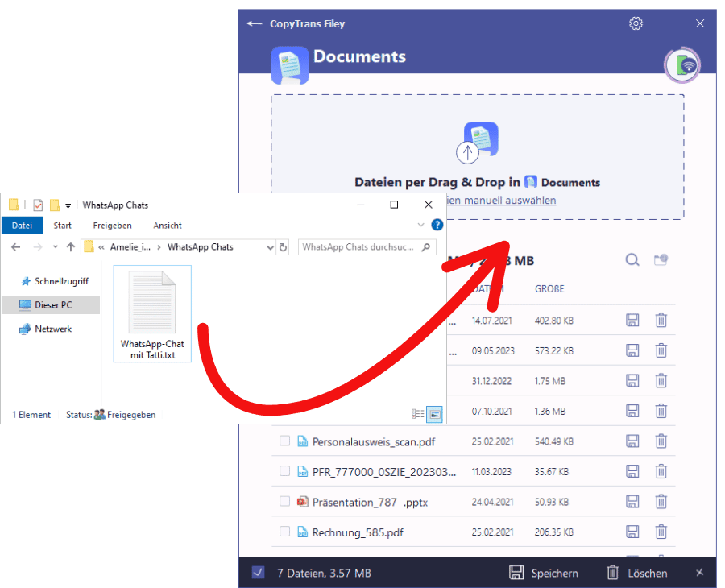Open the Datei tab
Viewport: 725px width, 588px height.
(x=23, y=225)
